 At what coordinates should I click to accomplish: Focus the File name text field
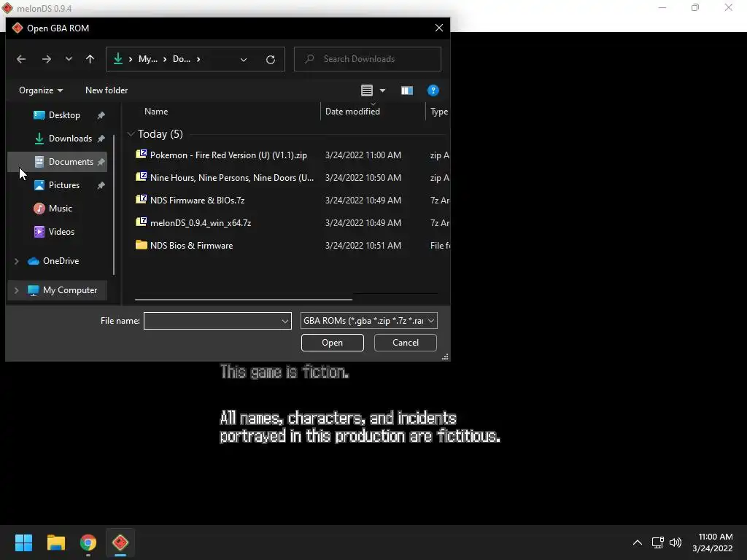pyautogui.click(x=212, y=321)
